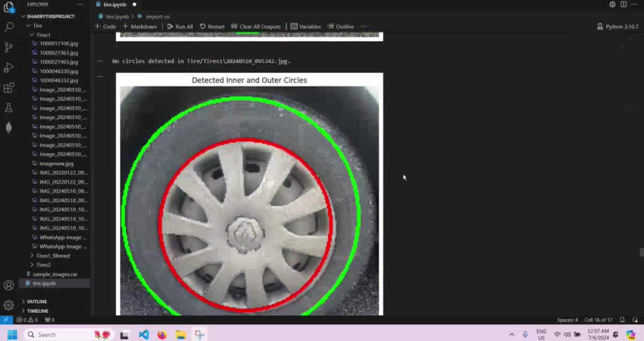
Task: Switch to the tire.ipynb editor tab
Action: (115, 5)
